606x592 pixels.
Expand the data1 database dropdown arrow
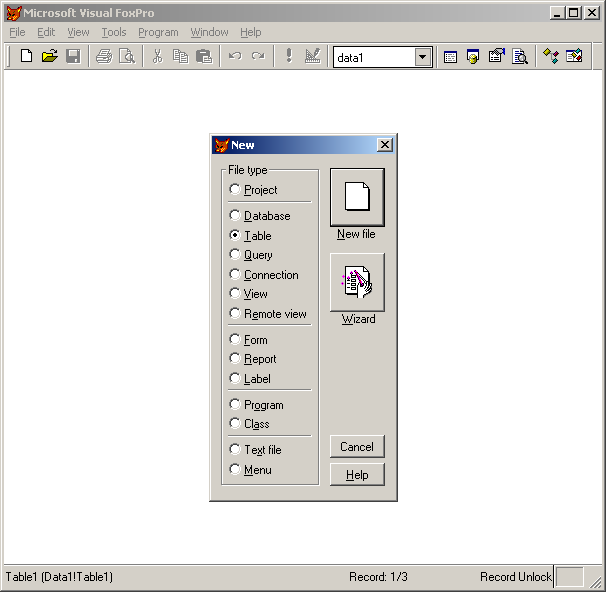point(423,57)
